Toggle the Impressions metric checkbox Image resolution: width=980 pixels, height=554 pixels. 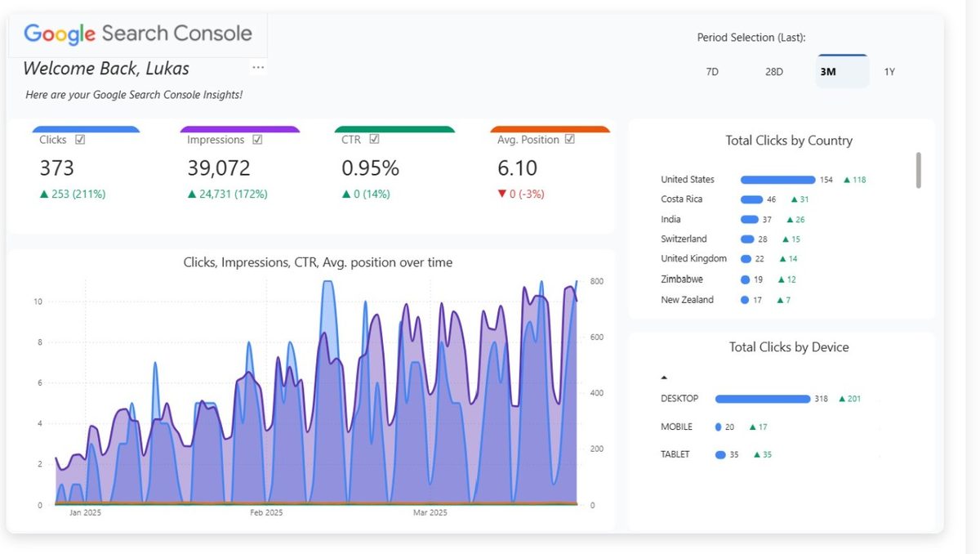[257, 140]
